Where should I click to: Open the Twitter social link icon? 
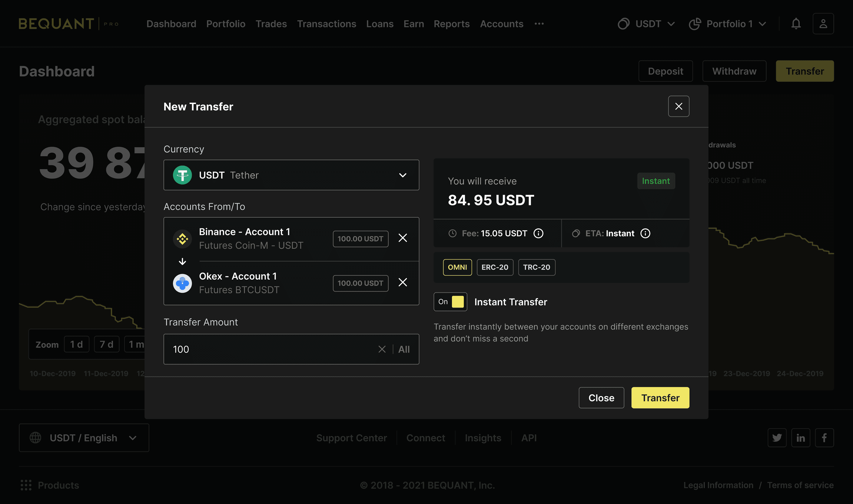pos(777,438)
